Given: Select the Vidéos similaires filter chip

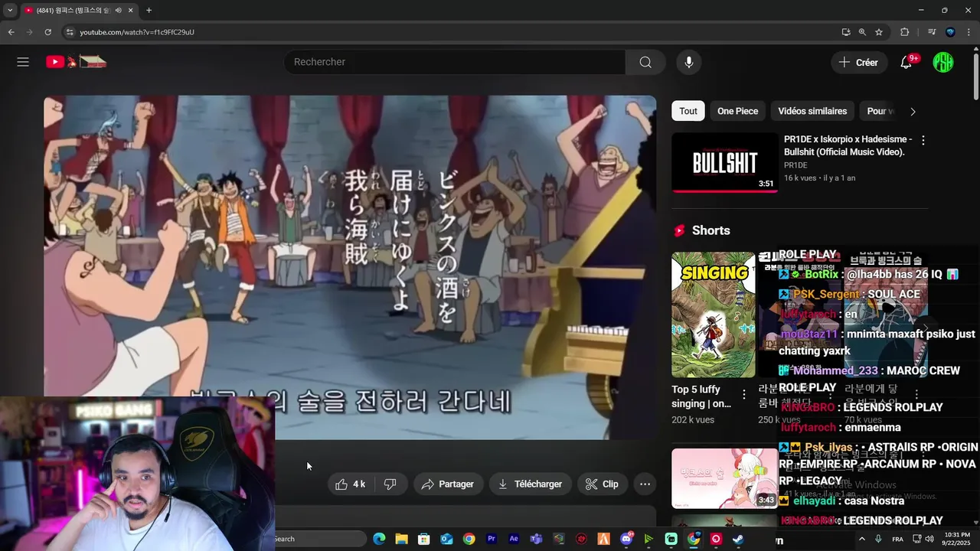Looking at the screenshot, I should click(x=812, y=111).
